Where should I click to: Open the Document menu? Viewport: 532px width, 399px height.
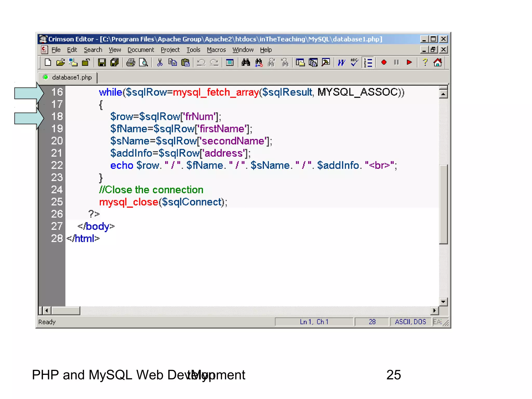tap(141, 50)
